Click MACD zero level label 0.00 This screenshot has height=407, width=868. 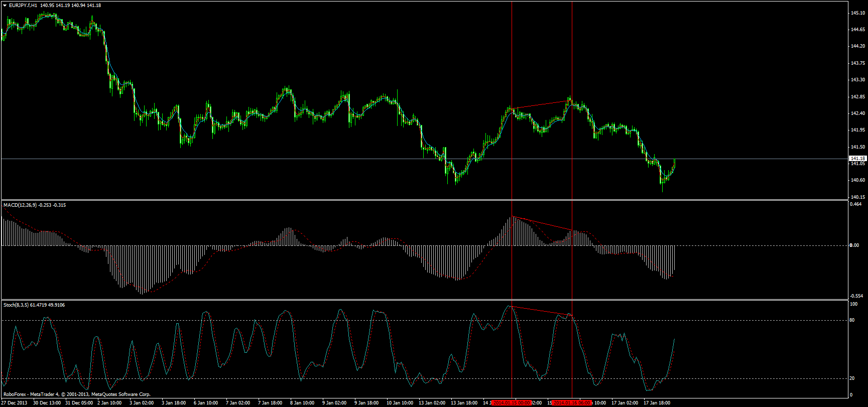854,245
